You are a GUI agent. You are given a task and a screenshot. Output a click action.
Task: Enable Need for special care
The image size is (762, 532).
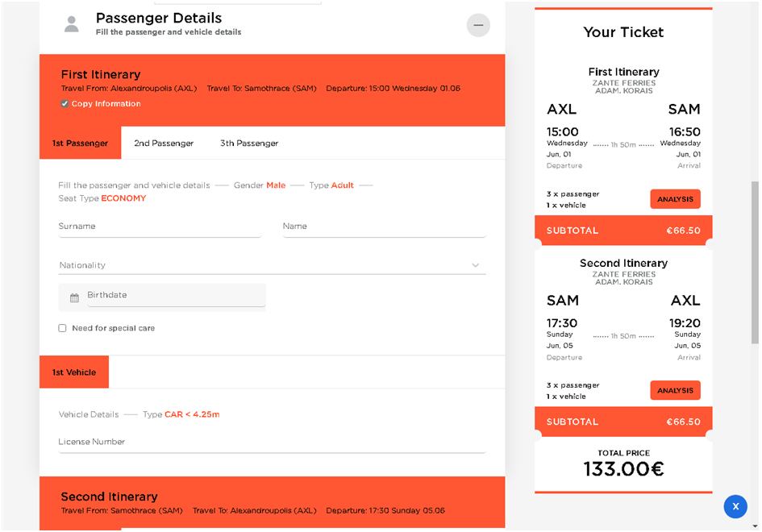(63, 329)
